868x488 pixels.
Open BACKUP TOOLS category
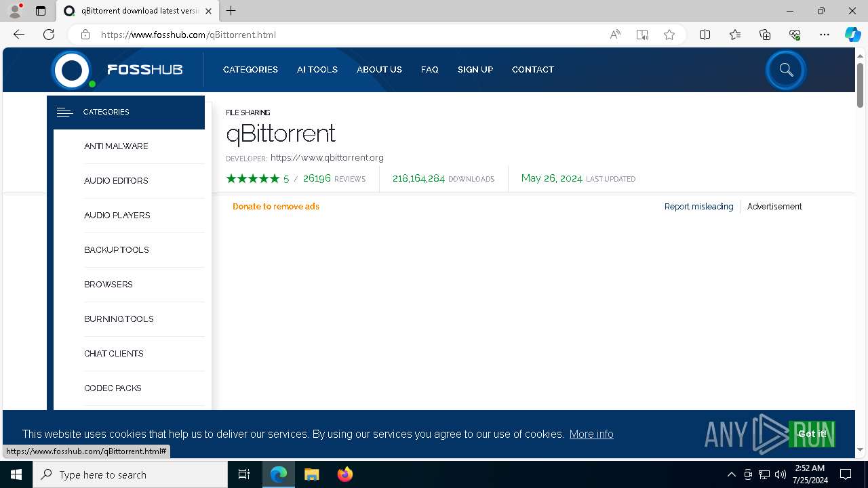coord(117,250)
